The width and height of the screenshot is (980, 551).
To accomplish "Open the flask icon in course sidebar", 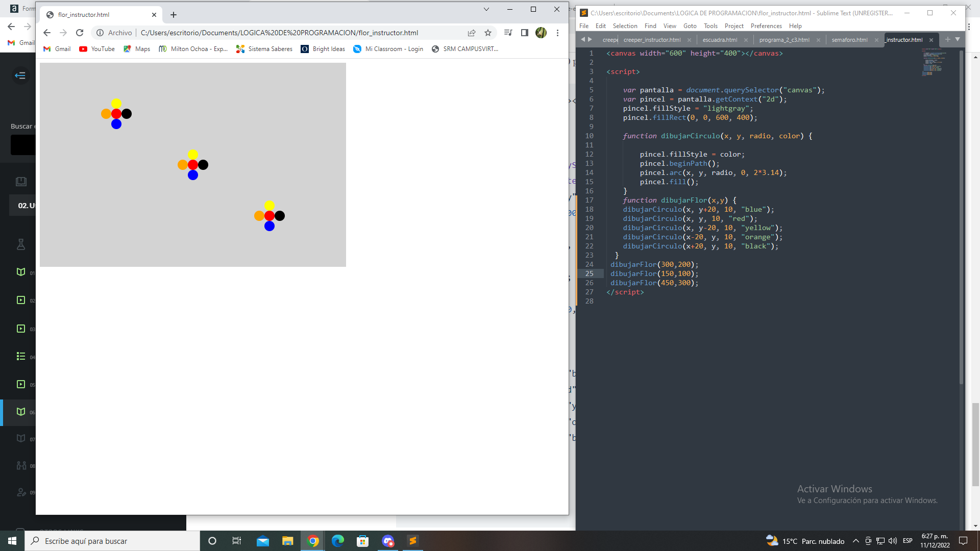I will [x=21, y=244].
